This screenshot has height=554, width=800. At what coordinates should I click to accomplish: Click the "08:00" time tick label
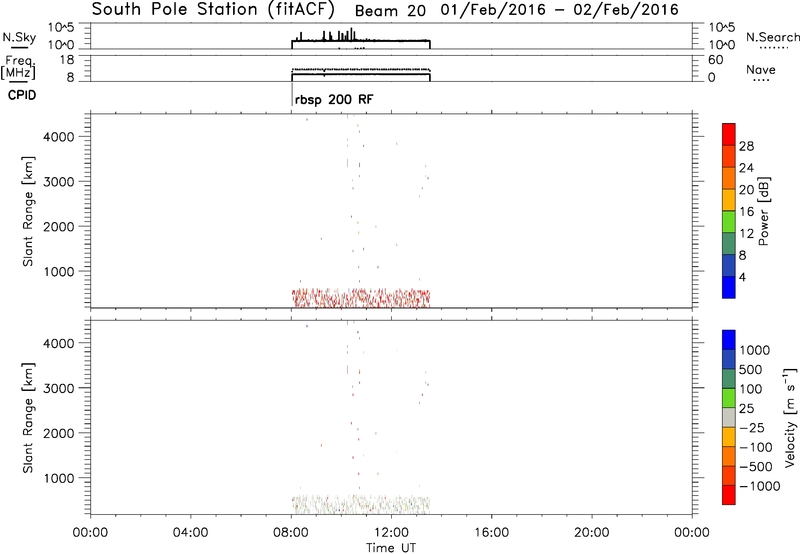[x=291, y=533]
